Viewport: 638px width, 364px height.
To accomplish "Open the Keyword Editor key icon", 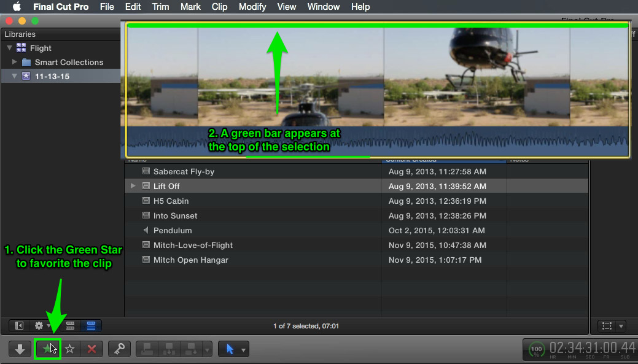I will pos(119,349).
